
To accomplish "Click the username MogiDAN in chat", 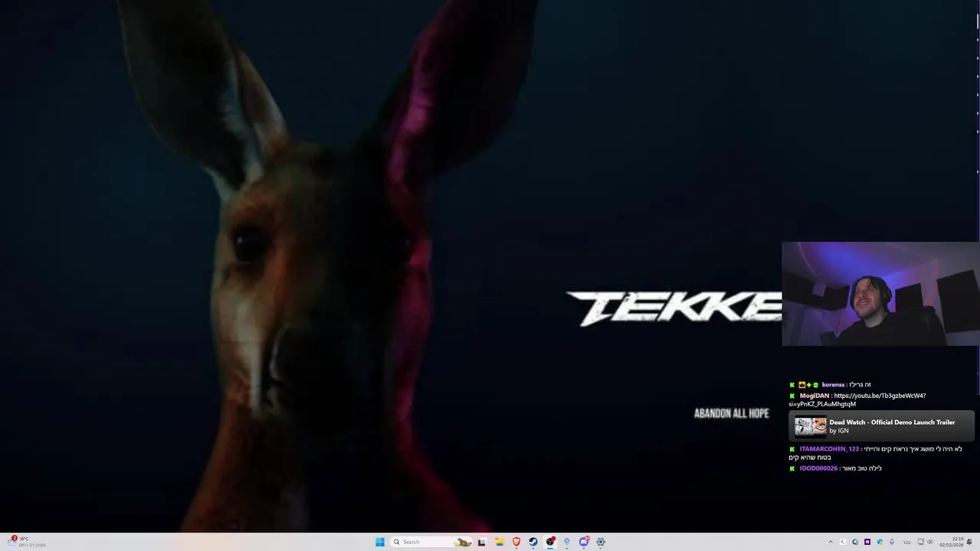I will [815, 396].
